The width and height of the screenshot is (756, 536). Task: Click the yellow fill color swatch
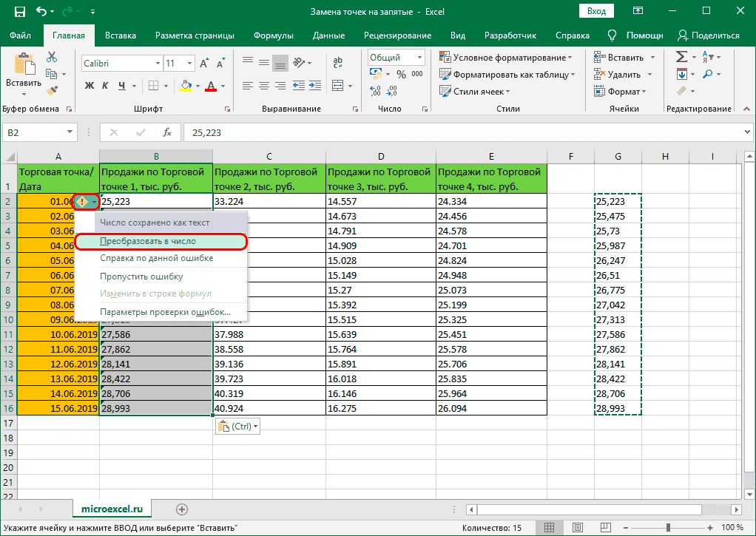point(186,85)
